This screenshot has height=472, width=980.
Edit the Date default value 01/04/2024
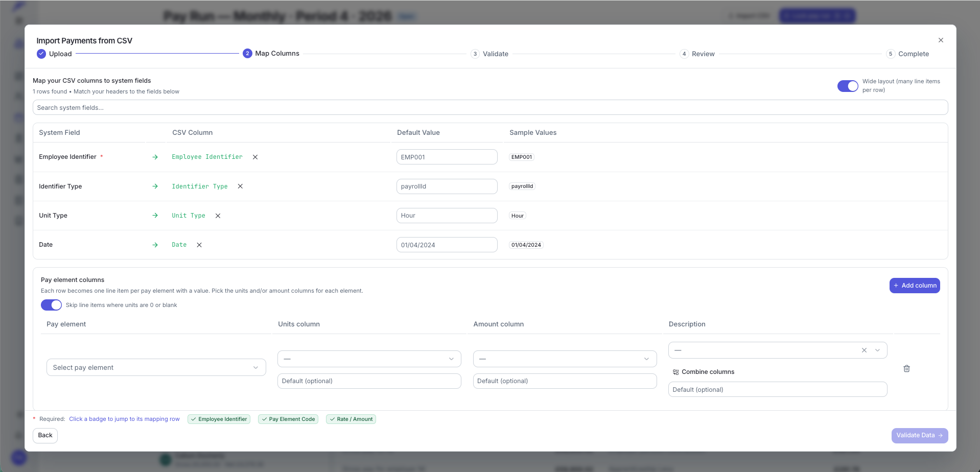pos(447,245)
